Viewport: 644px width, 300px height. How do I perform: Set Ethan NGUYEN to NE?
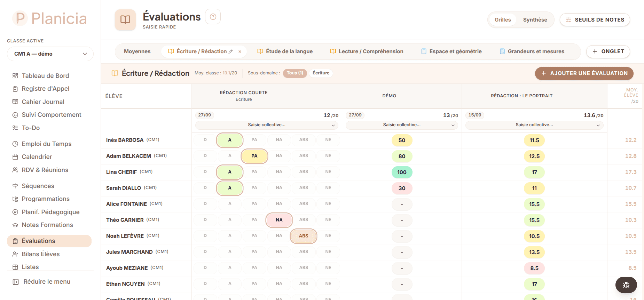click(x=328, y=284)
